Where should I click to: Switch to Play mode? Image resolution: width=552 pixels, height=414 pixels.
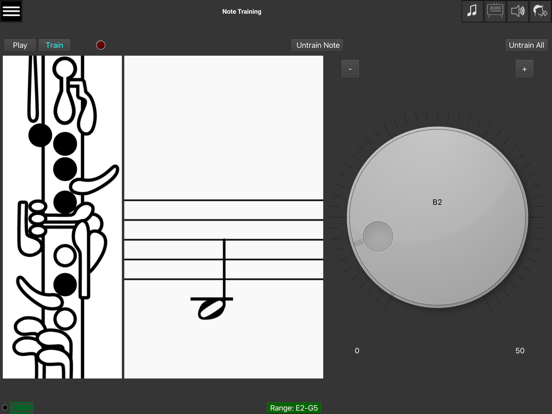[x=20, y=45]
